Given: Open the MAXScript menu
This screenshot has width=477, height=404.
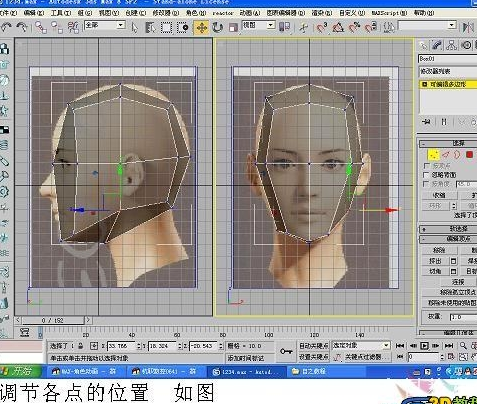Looking at the screenshot, I should (x=389, y=13).
